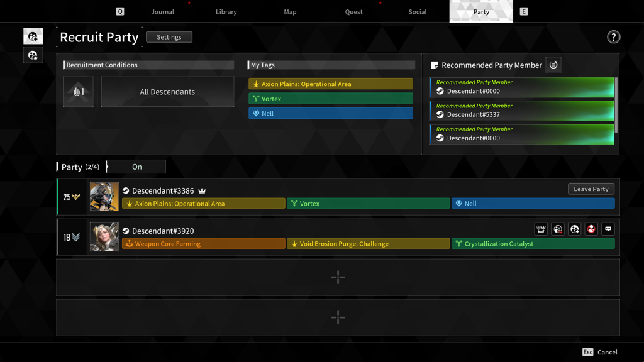This screenshot has height=362, width=644.
Task: Click the E key next-tab icon
Action: [x=524, y=11]
